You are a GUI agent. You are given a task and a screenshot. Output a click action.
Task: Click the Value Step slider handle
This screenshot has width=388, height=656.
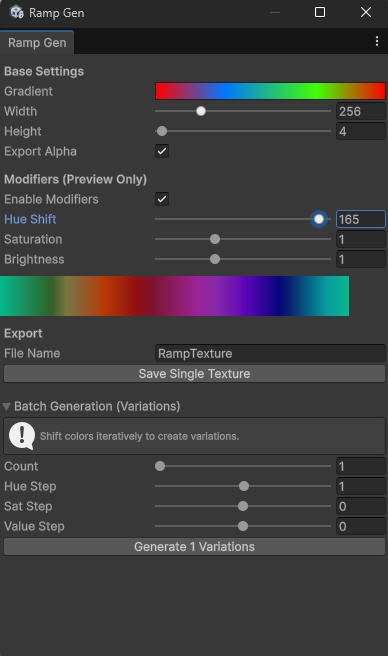click(243, 526)
